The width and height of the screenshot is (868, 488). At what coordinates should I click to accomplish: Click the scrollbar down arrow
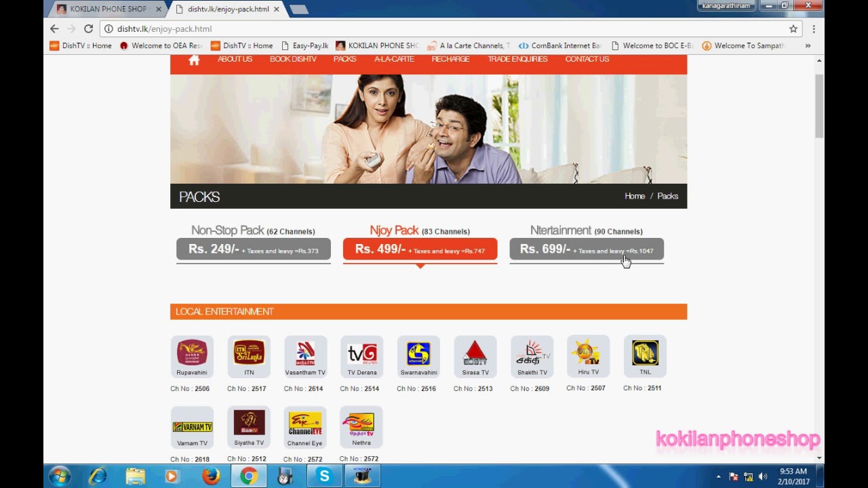pyautogui.click(x=819, y=458)
